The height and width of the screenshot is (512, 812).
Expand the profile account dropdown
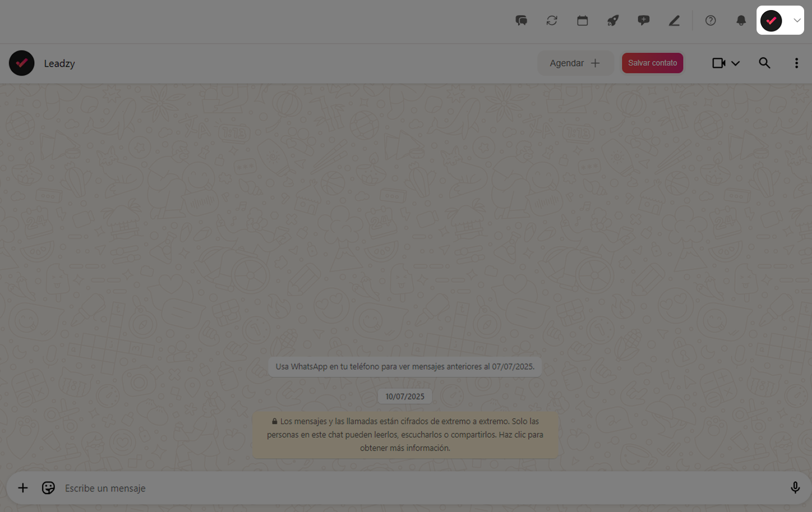click(x=796, y=20)
